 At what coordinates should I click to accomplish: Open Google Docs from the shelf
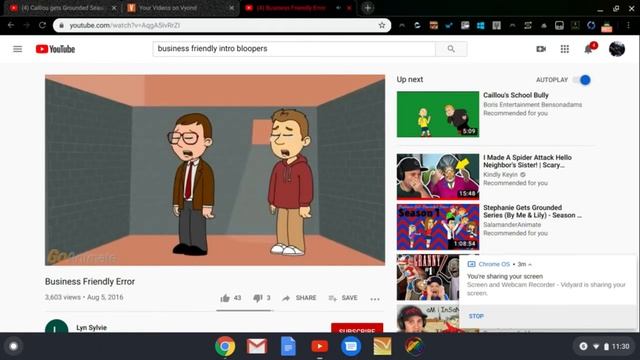click(x=288, y=347)
